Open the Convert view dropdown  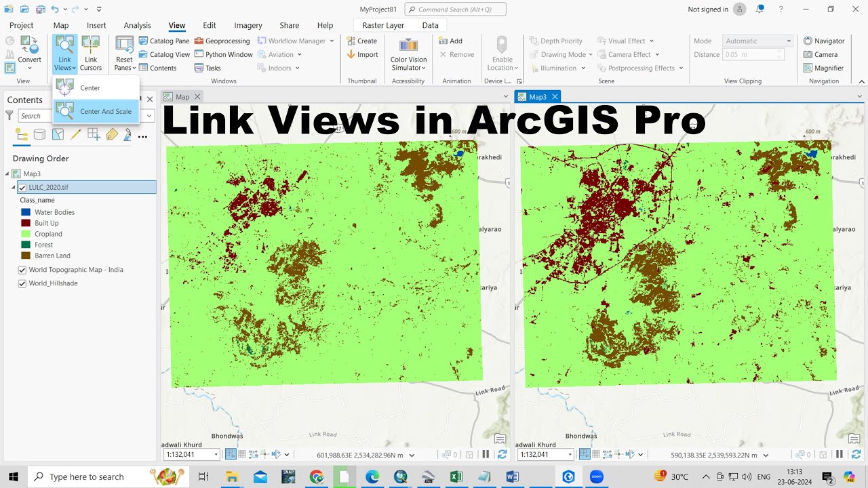coord(29,54)
